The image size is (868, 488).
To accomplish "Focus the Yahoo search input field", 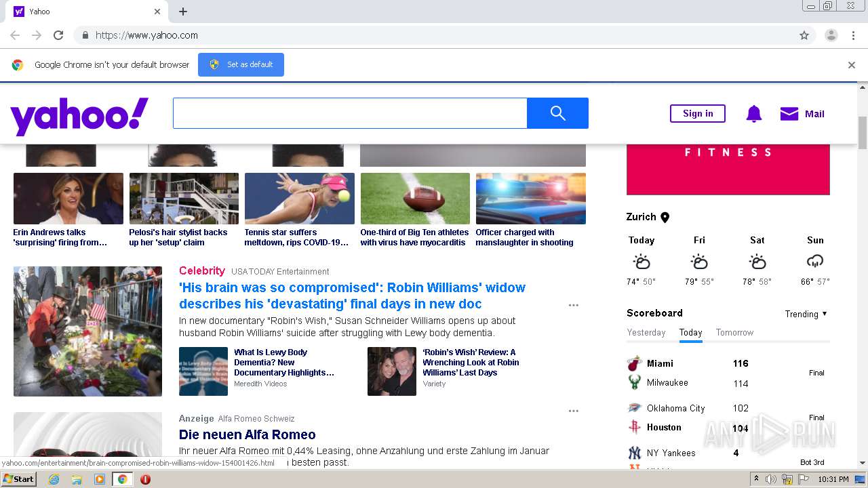I will [350, 113].
